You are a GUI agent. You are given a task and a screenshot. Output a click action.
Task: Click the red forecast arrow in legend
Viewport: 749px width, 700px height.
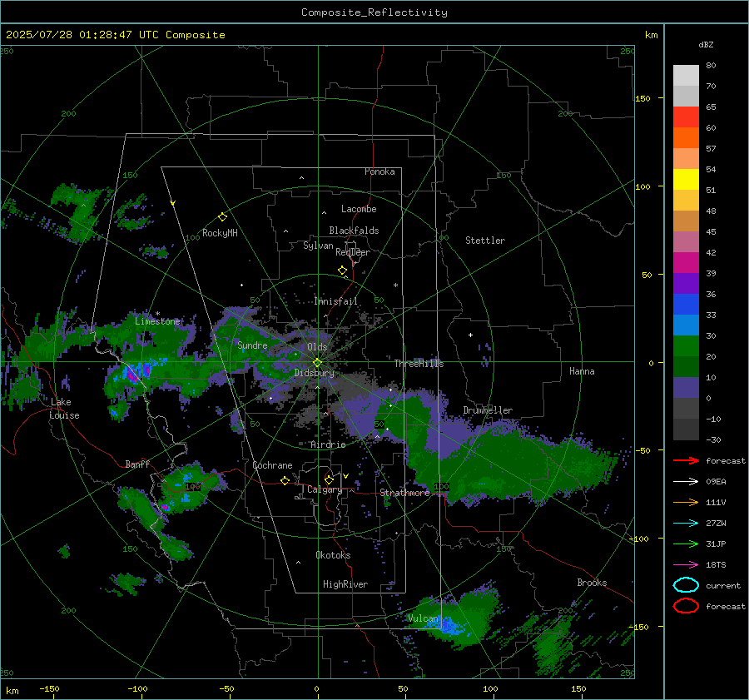686,460
